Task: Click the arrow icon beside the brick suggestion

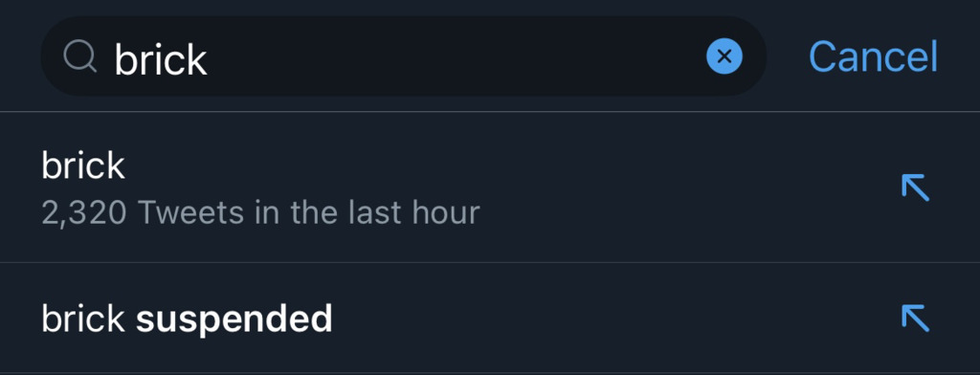Action: pyautogui.click(x=916, y=187)
